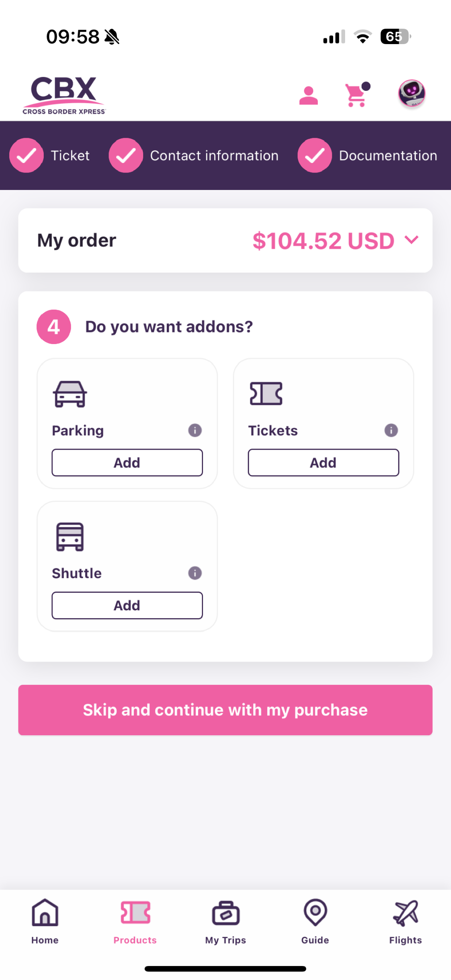The width and height of the screenshot is (451, 980).
Task: Open the user profile icon
Action: tap(309, 95)
